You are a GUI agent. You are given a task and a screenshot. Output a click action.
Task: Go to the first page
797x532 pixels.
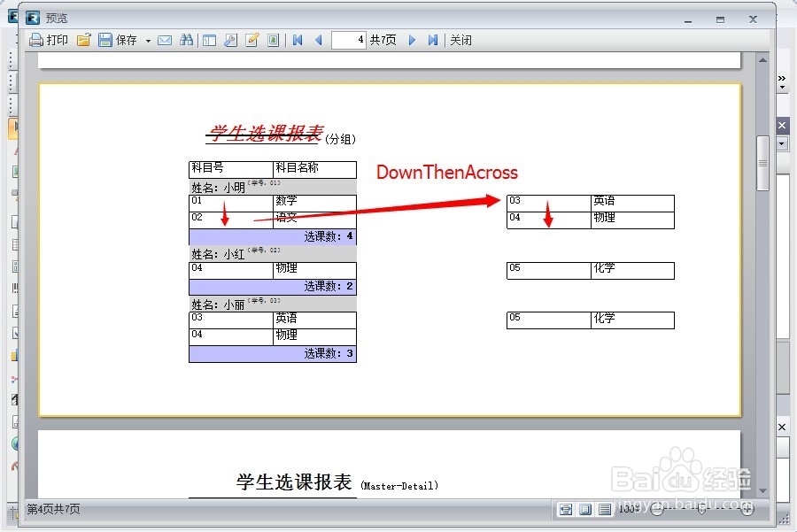(298, 40)
